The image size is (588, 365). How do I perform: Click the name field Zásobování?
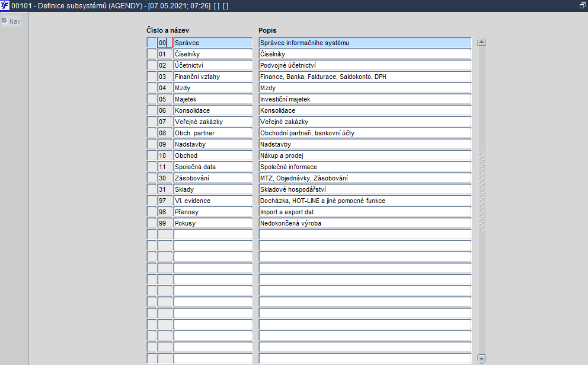pos(213,177)
